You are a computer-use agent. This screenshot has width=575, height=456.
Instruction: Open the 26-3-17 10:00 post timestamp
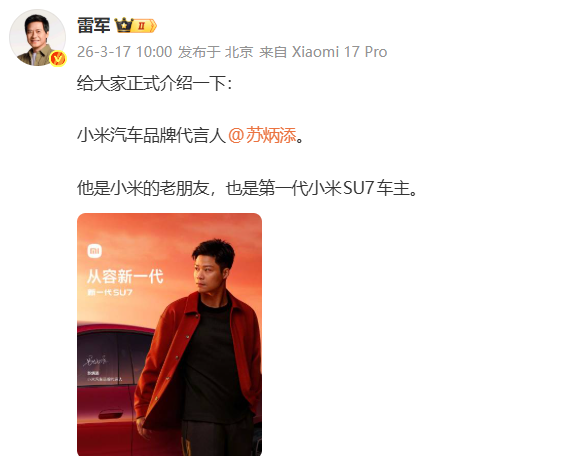point(125,52)
